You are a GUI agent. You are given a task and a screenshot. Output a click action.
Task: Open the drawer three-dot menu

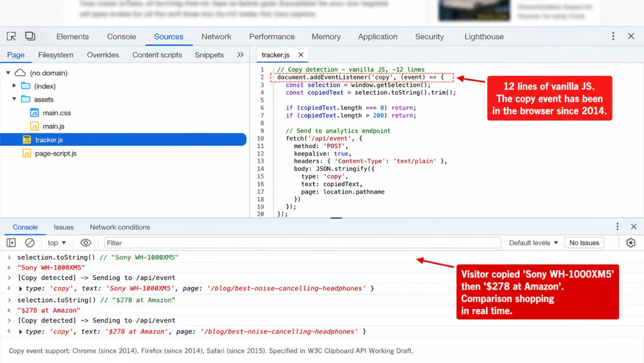click(617, 226)
